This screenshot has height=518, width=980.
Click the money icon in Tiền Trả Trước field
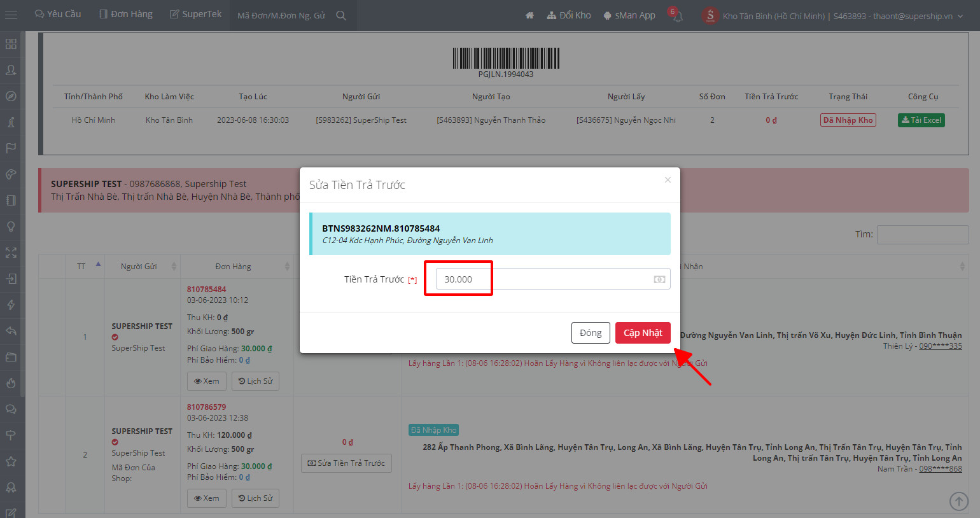point(660,279)
